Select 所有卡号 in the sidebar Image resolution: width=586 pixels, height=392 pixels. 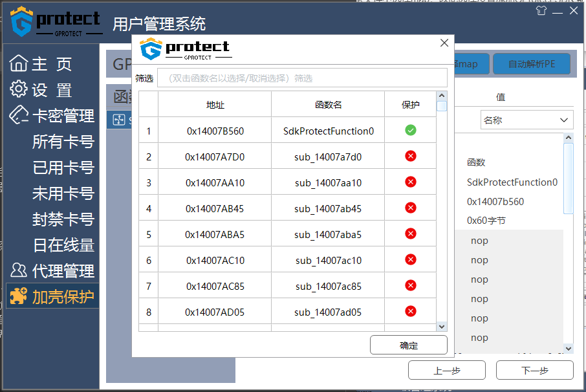coord(63,142)
